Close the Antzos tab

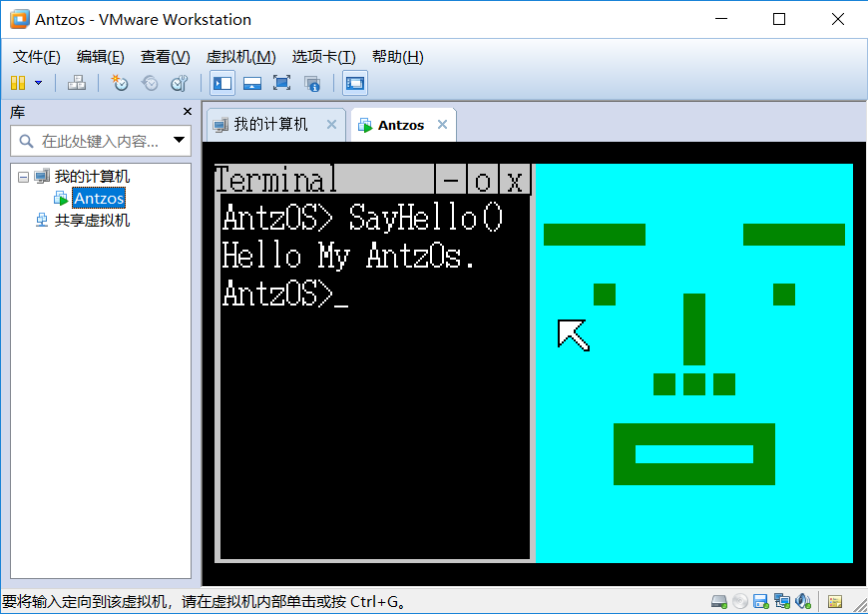[x=442, y=124]
